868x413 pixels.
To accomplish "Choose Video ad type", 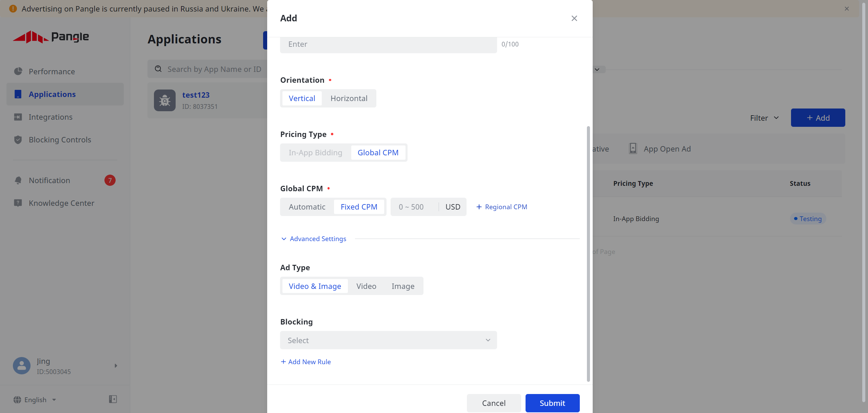I will [x=366, y=286].
